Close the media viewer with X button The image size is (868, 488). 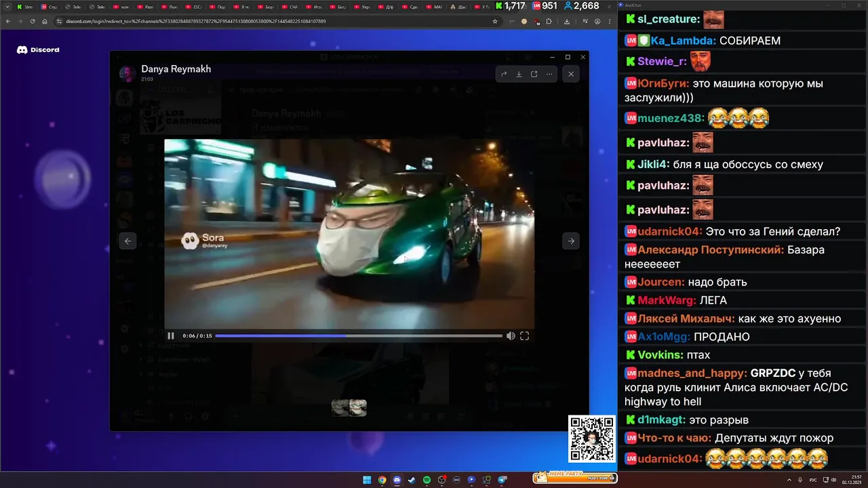[x=571, y=74]
